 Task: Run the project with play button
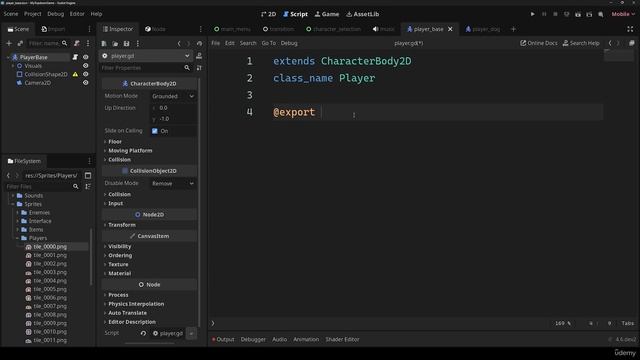pos(533,14)
